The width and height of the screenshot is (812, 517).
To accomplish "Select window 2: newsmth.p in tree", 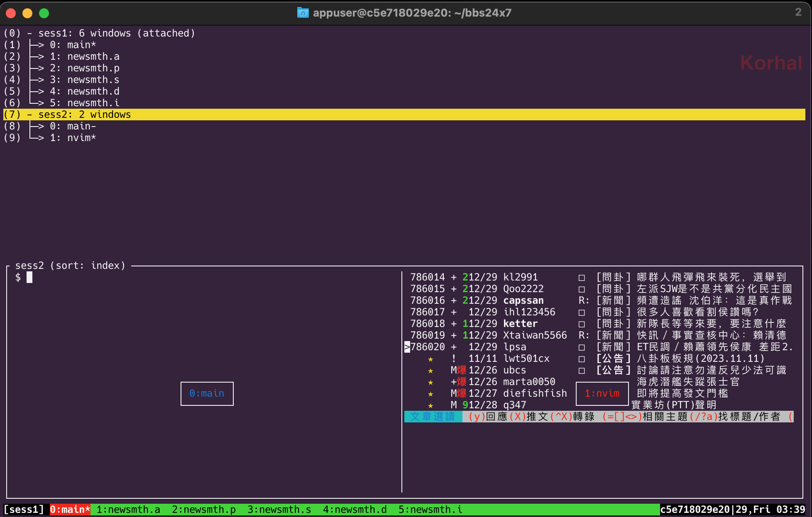I will 61,68.
